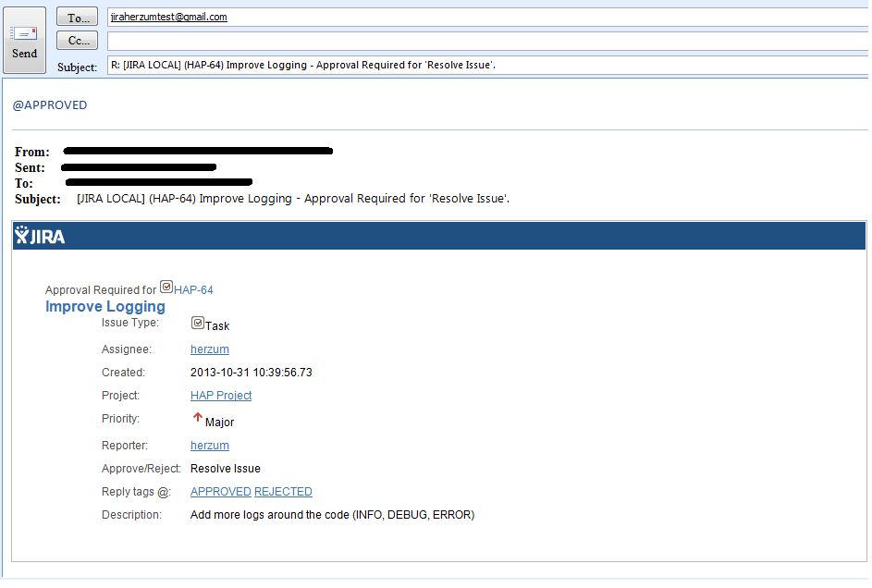This screenshot has height=588, width=872.
Task: Open the Improve Logging title link
Action: pos(105,307)
